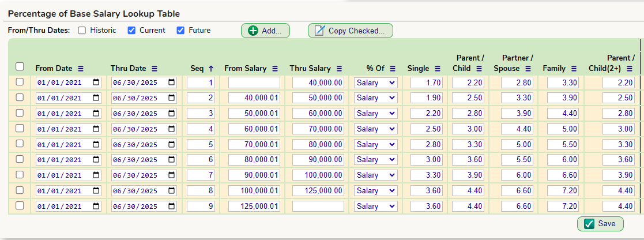Open the % Of dropdown in Seq 8 row
The width and height of the screenshot is (644, 240).
376,191
